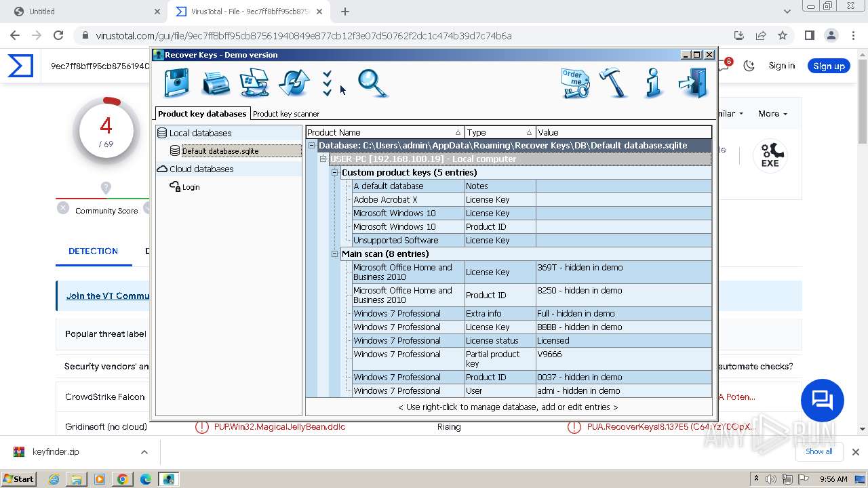Click the VirusTotal chat bubble button
The image size is (868, 488).
[x=822, y=400]
